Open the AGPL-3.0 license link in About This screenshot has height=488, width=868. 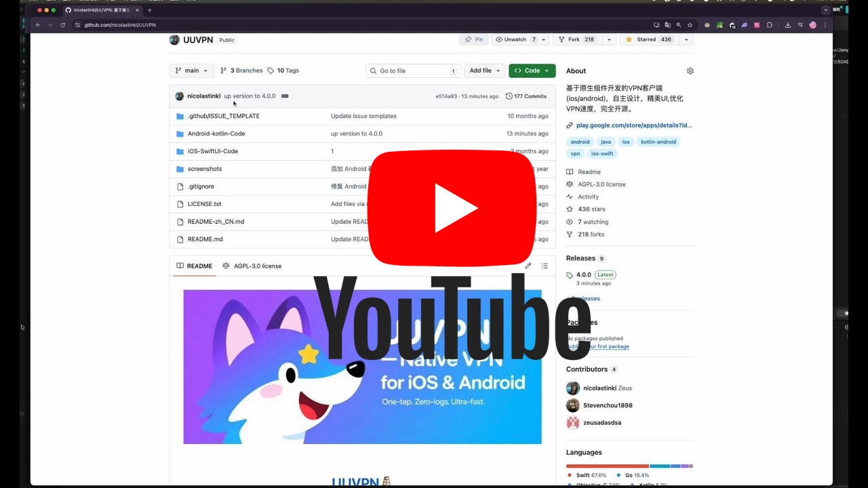click(596, 184)
